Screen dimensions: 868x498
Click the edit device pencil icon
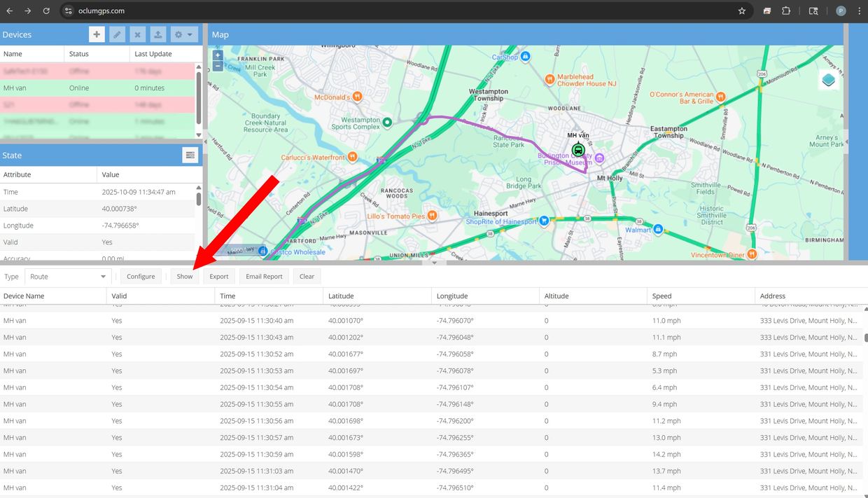(x=118, y=34)
